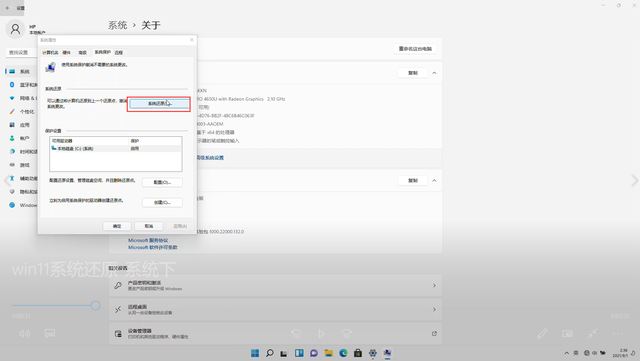The width and height of the screenshot is (640, 361).
Task: Click the 查找设置 search settings field
Action: pos(22,53)
